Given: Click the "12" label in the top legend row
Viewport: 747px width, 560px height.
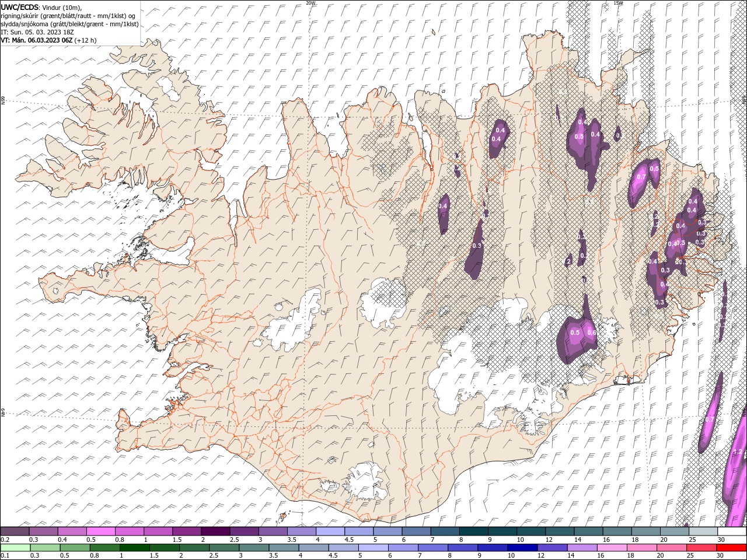Looking at the screenshot, I should coord(549,540).
